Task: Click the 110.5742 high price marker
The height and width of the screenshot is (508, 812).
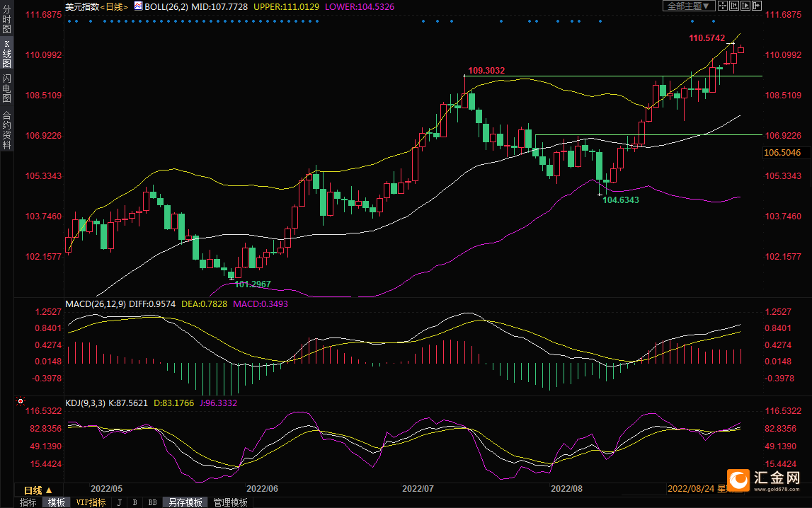Action: pyautogui.click(x=707, y=37)
